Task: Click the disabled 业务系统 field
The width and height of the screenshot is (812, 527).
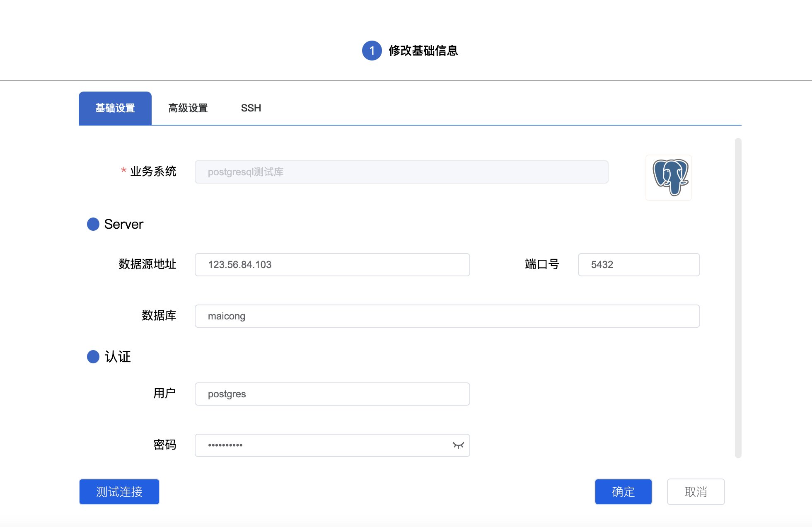Action: point(401,172)
